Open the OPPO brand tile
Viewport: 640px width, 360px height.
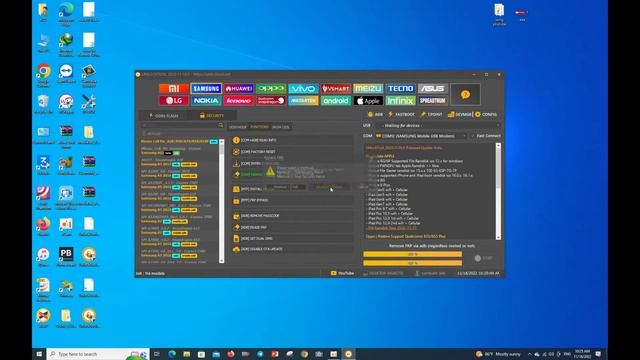271,89
